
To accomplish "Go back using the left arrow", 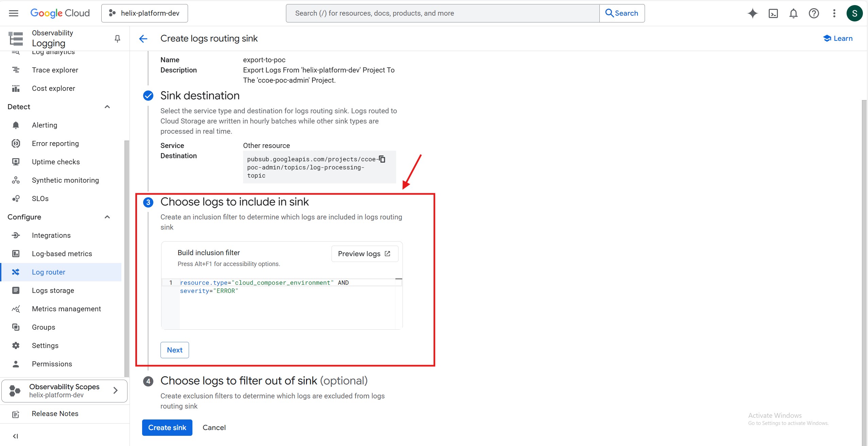I will [143, 38].
